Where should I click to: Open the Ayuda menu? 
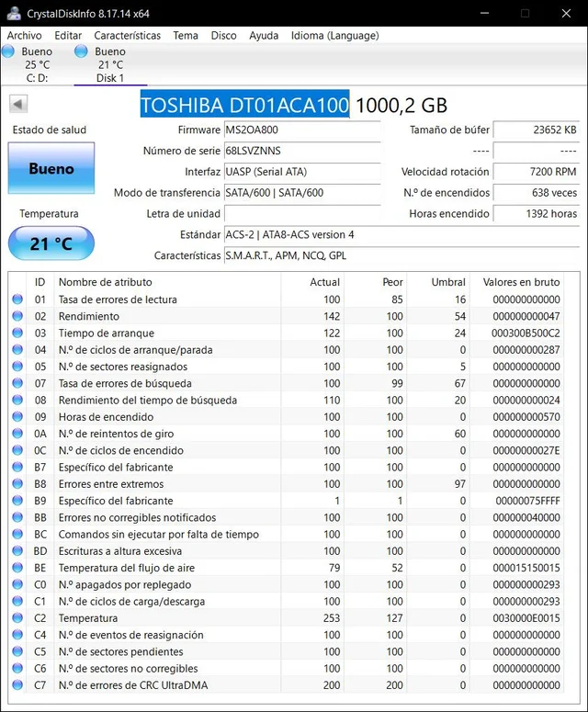pyautogui.click(x=264, y=36)
